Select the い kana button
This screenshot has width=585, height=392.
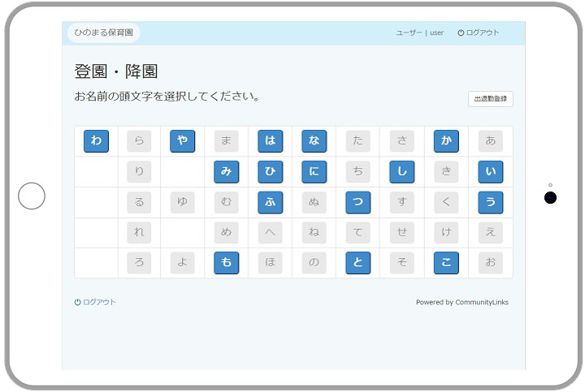pyautogui.click(x=491, y=172)
